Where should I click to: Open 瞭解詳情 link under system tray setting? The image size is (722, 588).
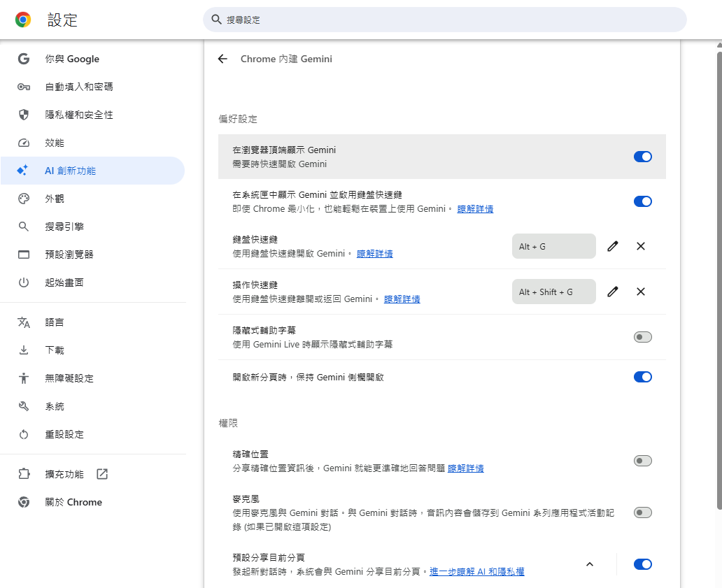[x=475, y=209]
